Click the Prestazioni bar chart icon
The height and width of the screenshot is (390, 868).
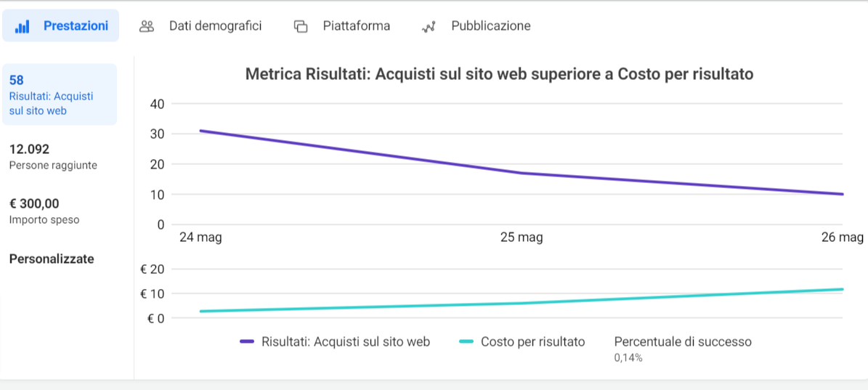(22, 27)
